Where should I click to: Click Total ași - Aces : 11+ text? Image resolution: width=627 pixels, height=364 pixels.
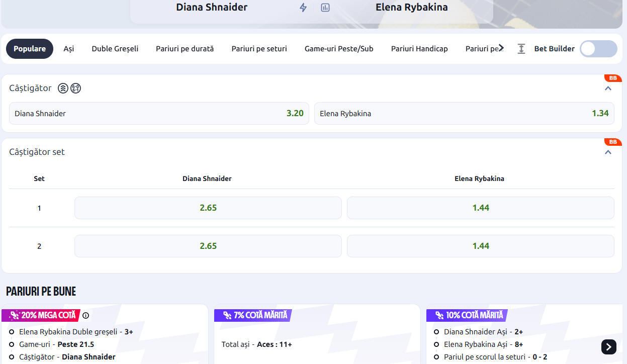click(256, 344)
